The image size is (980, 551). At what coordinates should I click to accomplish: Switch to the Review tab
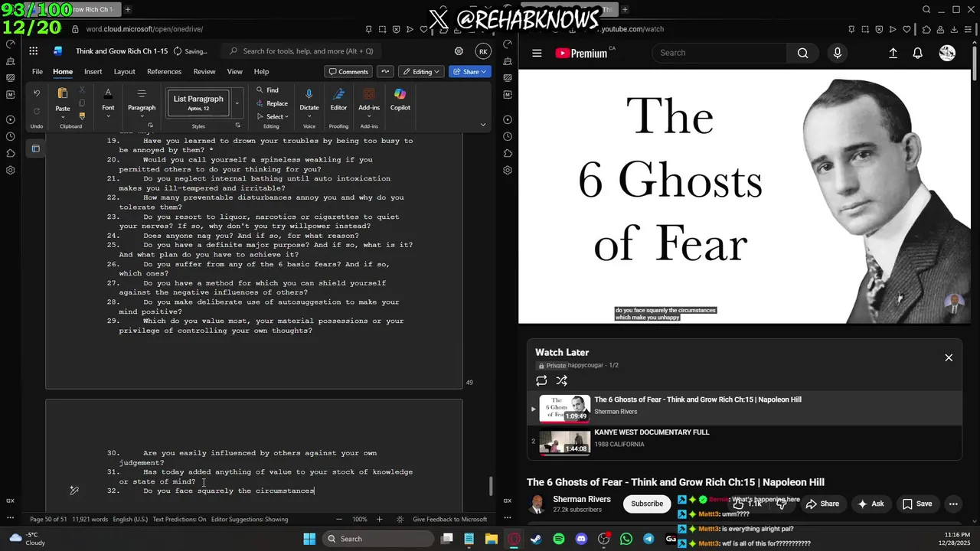[x=204, y=71]
